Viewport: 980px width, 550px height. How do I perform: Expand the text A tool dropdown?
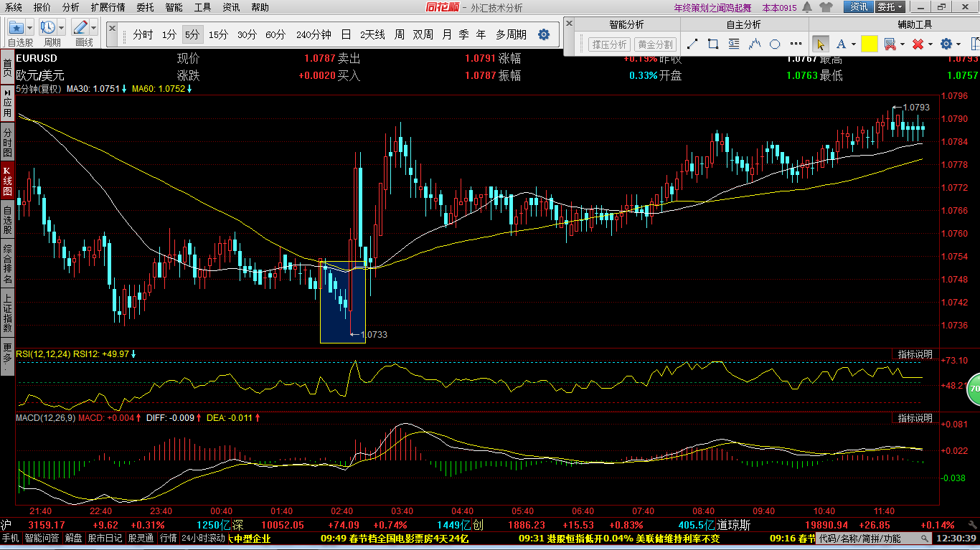click(x=854, y=44)
